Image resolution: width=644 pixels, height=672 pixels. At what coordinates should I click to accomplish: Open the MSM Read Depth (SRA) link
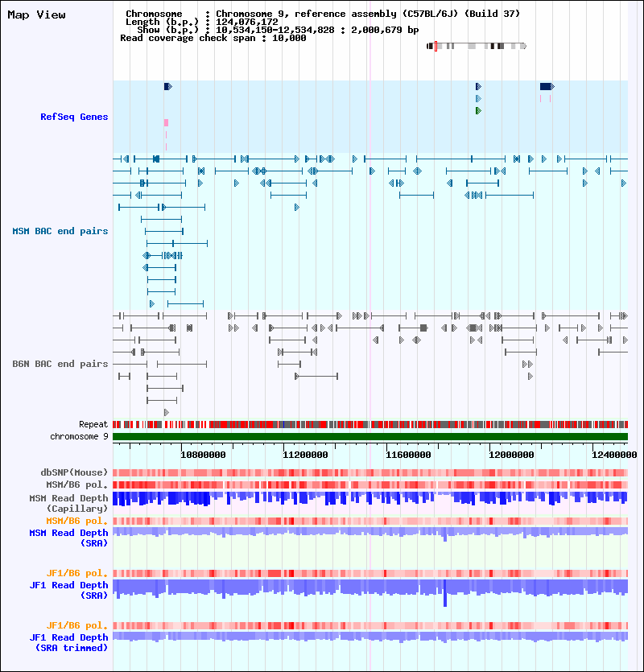[68, 538]
